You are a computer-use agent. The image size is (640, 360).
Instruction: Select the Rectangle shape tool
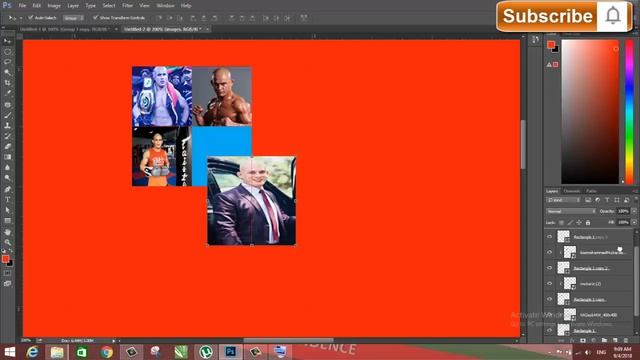7,221
